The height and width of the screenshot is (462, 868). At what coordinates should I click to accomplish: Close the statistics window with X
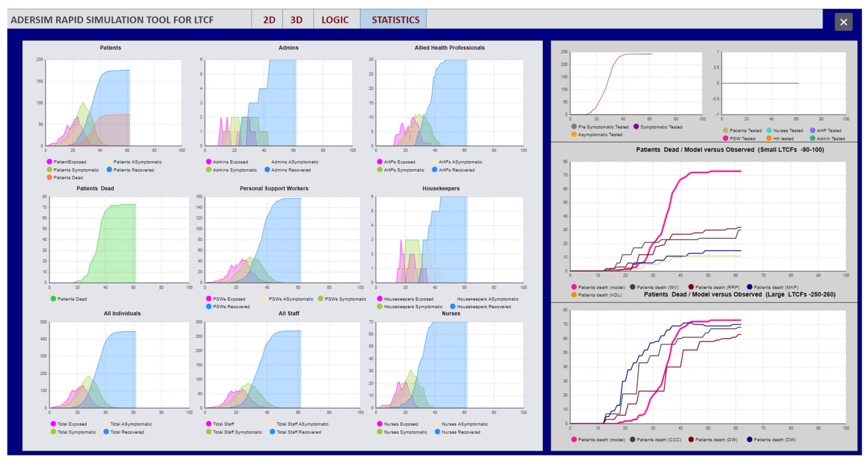(x=843, y=22)
